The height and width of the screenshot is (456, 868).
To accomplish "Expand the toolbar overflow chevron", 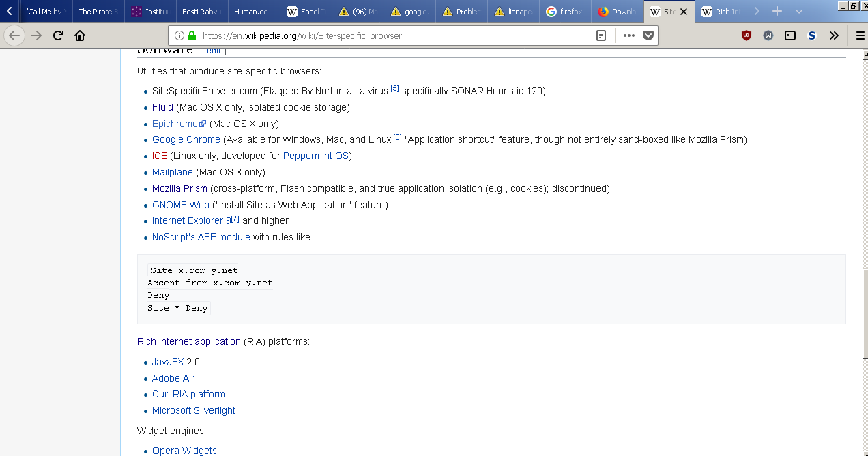I will 834,35.
